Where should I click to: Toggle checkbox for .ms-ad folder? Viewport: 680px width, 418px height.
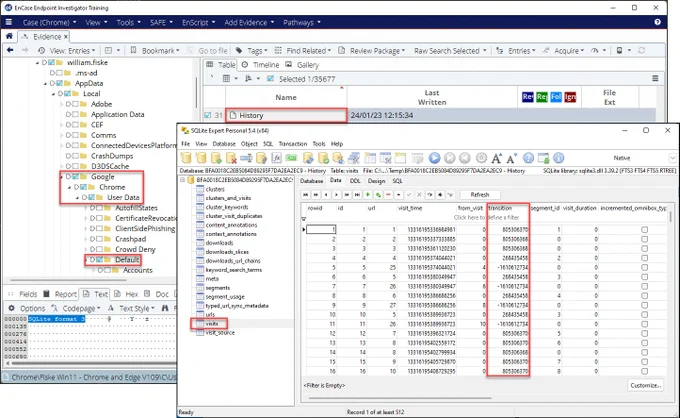pyautogui.click(x=59, y=73)
